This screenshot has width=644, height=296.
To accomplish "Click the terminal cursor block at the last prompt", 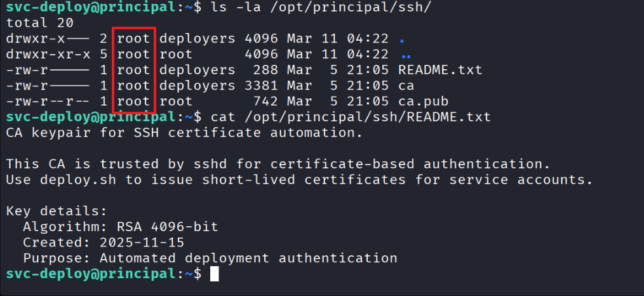I will point(215,274).
